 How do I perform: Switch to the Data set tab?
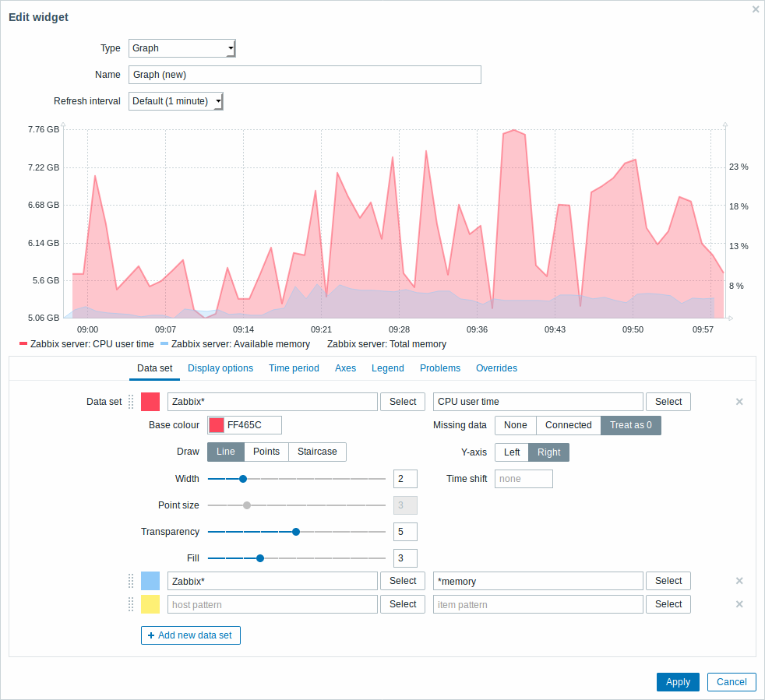tap(155, 368)
